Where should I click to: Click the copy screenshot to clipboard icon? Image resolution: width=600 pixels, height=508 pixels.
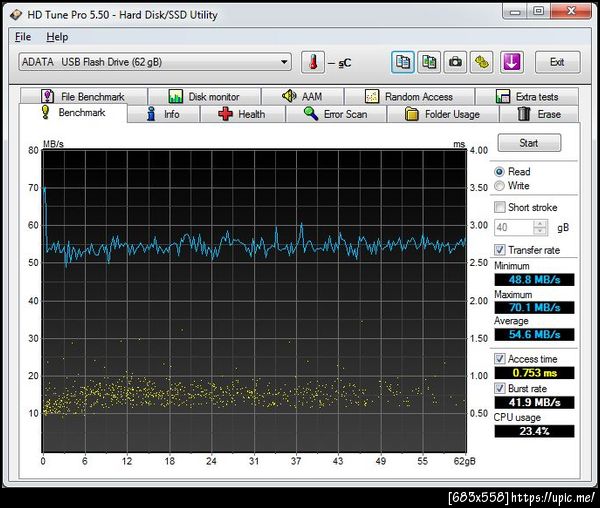point(429,62)
